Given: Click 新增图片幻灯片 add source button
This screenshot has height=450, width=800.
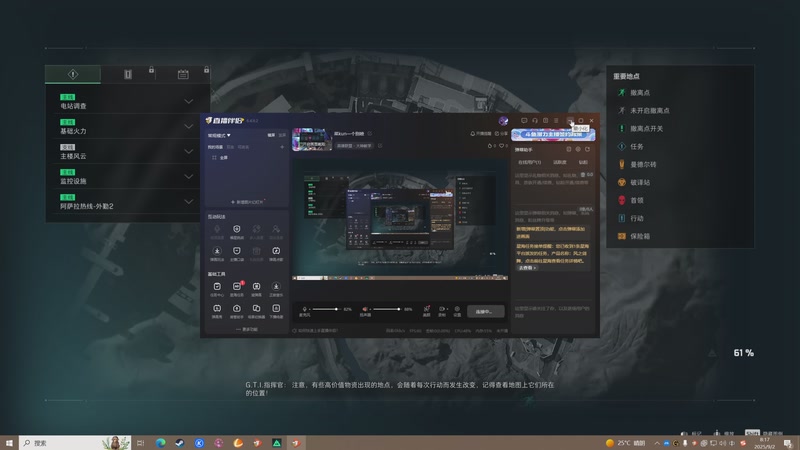Looking at the screenshot, I should click(247, 202).
